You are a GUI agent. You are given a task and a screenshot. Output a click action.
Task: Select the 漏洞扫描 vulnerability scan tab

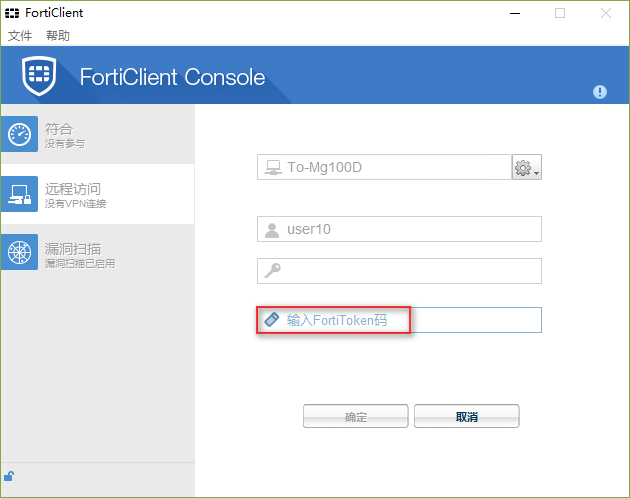[98, 252]
